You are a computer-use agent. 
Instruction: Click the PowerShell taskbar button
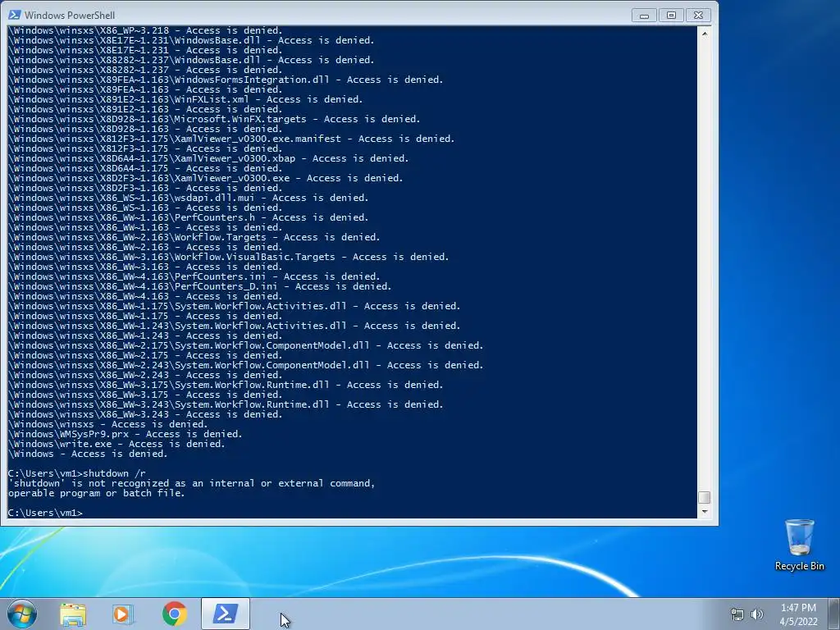[x=226, y=614]
